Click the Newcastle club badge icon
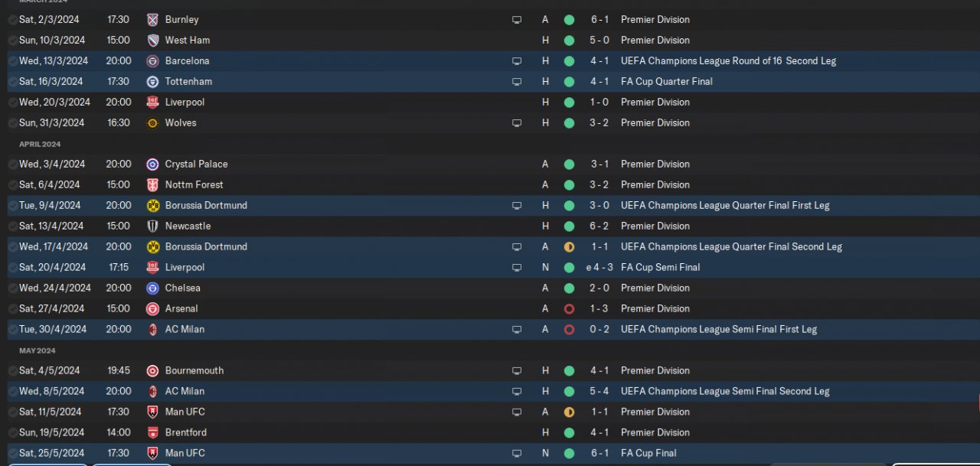The width and height of the screenshot is (980, 466). coord(152,226)
